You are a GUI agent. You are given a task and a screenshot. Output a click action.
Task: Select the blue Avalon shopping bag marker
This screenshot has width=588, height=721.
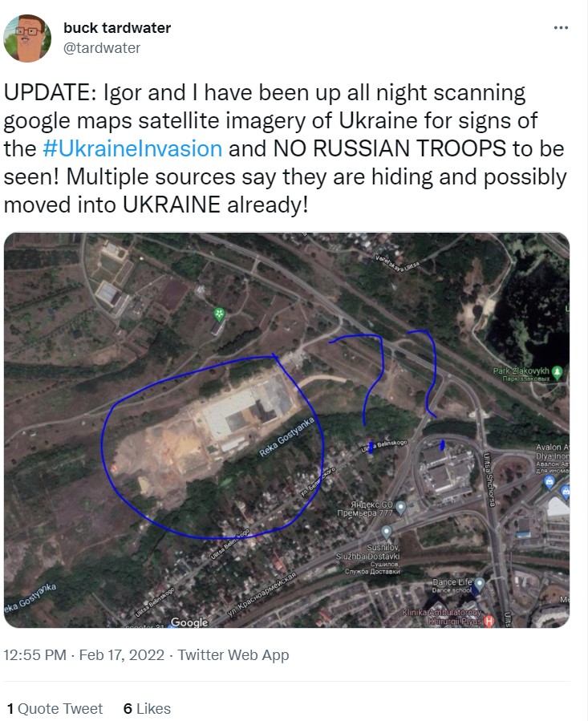tap(549, 481)
